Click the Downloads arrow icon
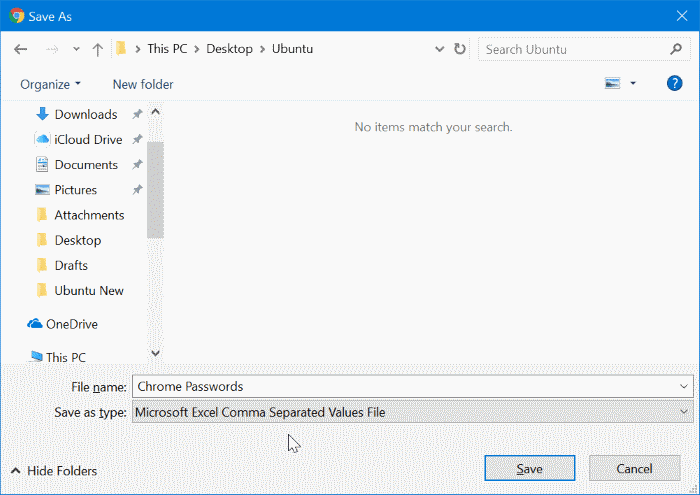The width and height of the screenshot is (700, 495). [42, 114]
